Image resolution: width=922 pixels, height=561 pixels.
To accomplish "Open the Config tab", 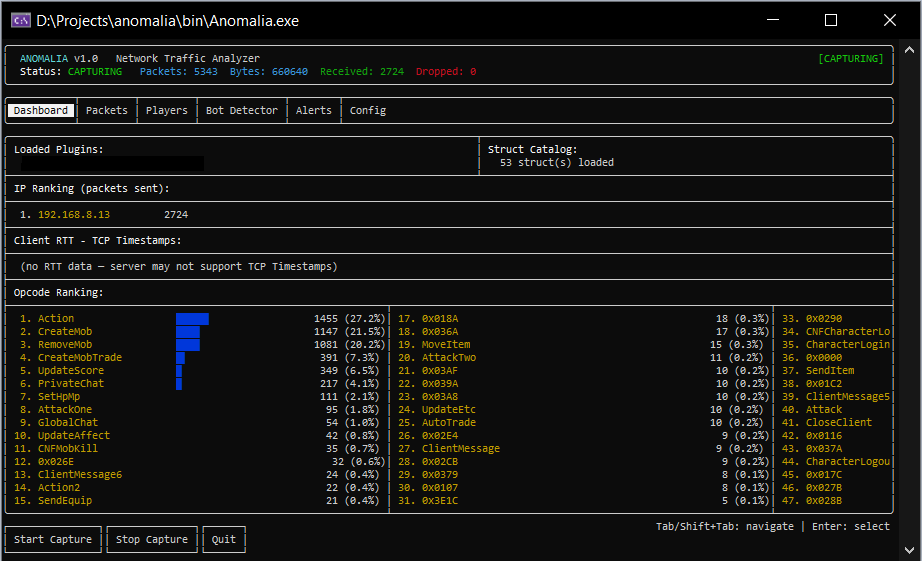I will tap(367, 111).
